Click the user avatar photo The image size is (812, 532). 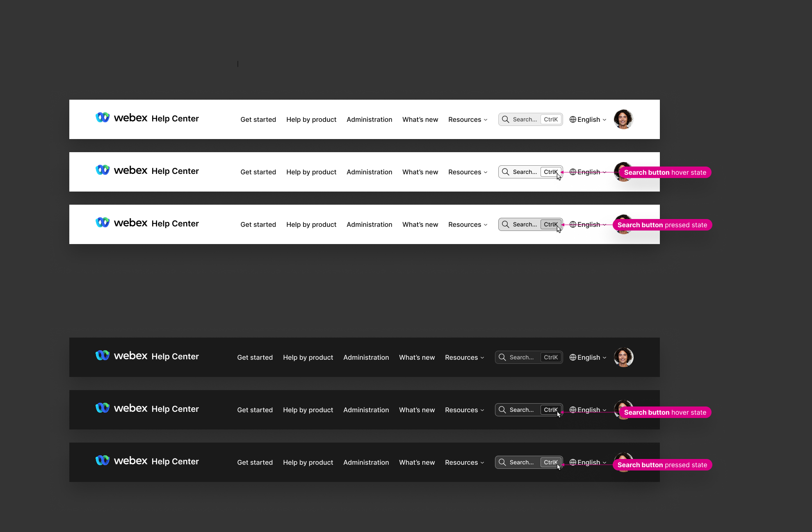623,119
